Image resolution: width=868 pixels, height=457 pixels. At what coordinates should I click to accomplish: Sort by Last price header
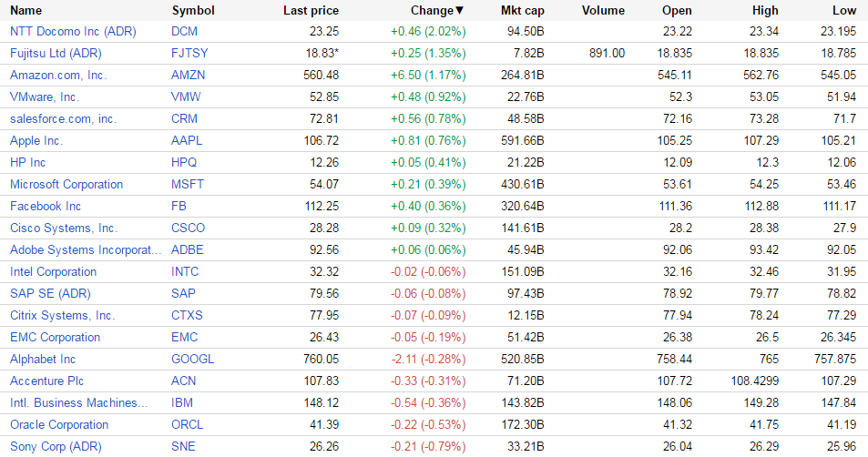click(x=311, y=11)
